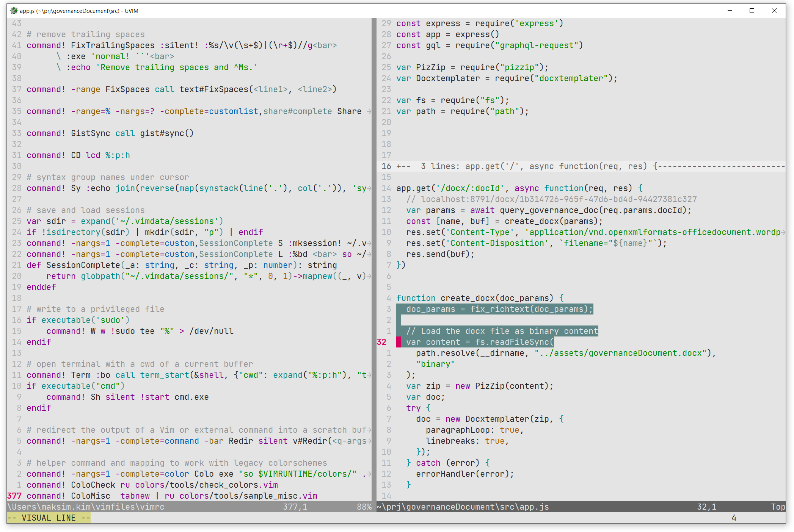Viewport: 794px width, 532px height.
Task: Click line number 32 next to fs.readFileSync
Action: [x=381, y=342]
